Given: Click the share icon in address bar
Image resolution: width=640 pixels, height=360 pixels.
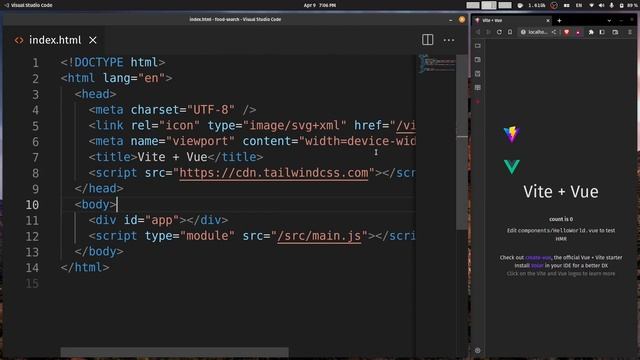Looking at the screenshot, I should pyautogui.click(x=554, y=32).
